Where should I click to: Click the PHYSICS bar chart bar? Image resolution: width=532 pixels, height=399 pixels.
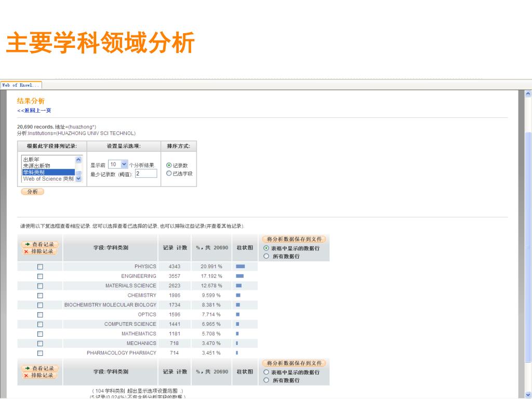point(240,267)
